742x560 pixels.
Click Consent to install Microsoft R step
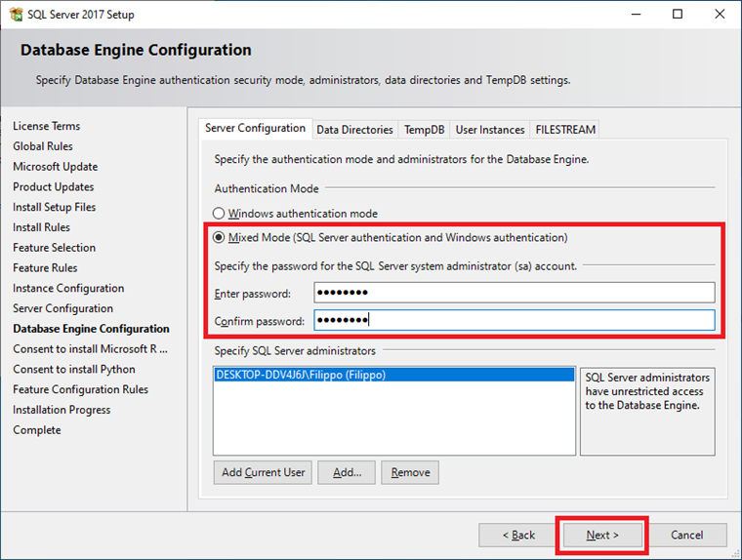91,349
